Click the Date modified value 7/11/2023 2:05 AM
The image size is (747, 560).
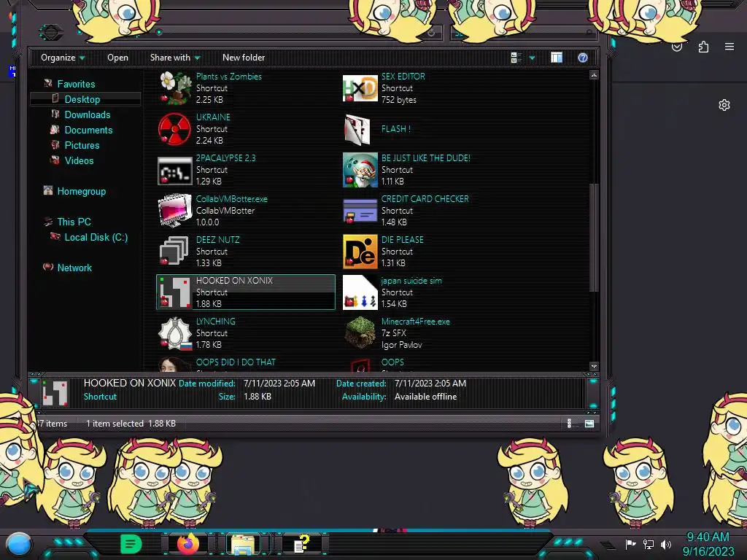pos(279,384)
